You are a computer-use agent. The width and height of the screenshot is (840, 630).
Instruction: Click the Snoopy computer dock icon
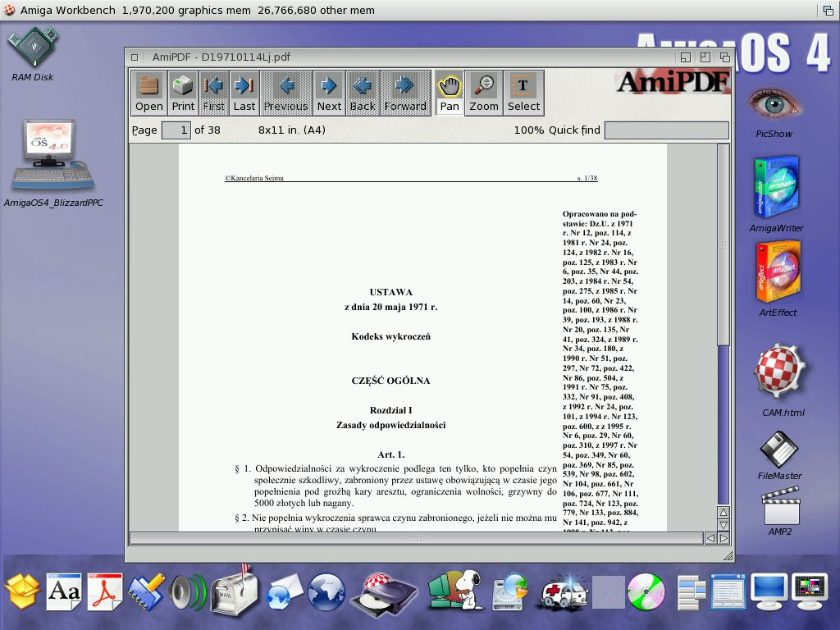455,589
